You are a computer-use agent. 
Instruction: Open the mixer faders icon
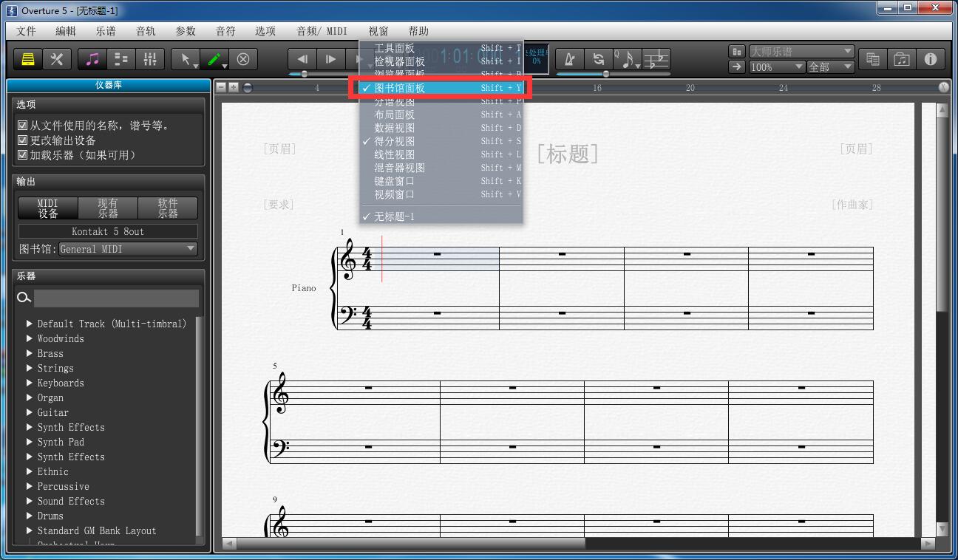[150, 59]
